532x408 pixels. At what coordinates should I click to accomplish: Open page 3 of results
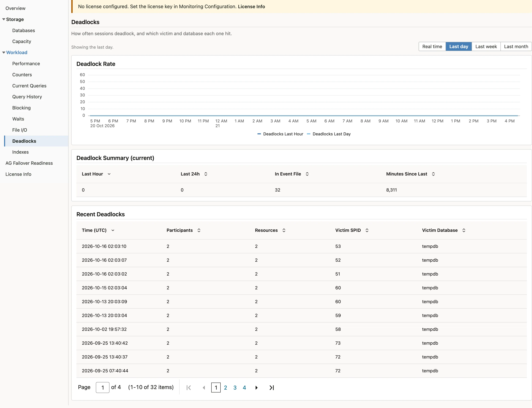coord(235,388)
